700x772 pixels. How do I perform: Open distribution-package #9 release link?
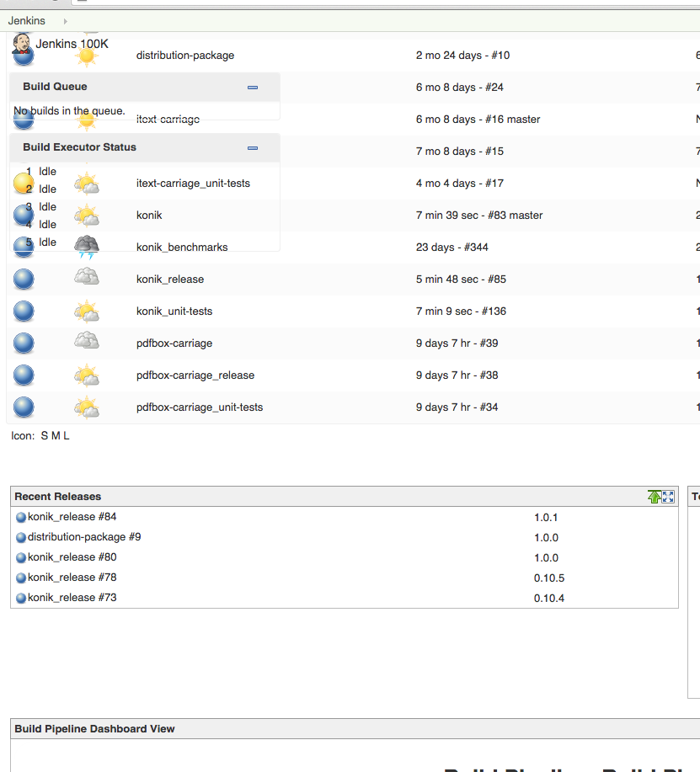point(84,537)
